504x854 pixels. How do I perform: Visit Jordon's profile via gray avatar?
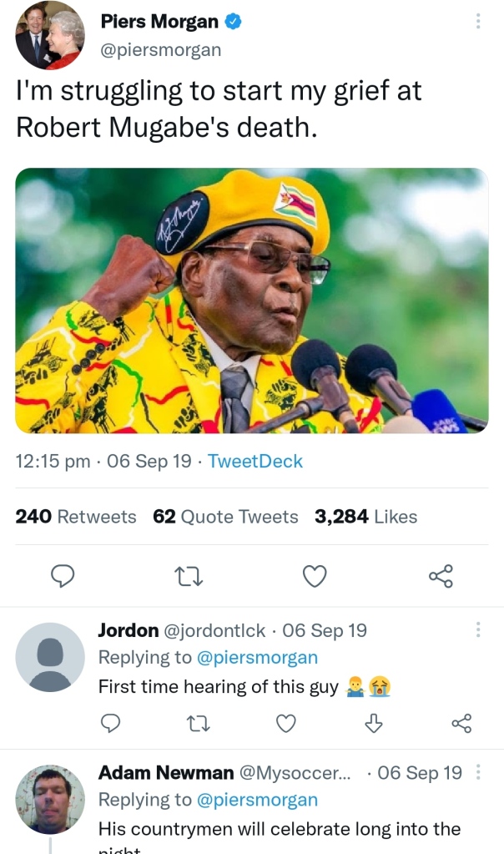[50, 657]
